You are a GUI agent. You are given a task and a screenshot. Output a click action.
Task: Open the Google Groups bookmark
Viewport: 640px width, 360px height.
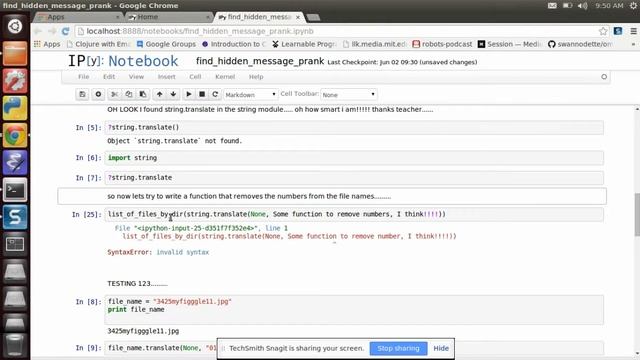coord(166,44)
